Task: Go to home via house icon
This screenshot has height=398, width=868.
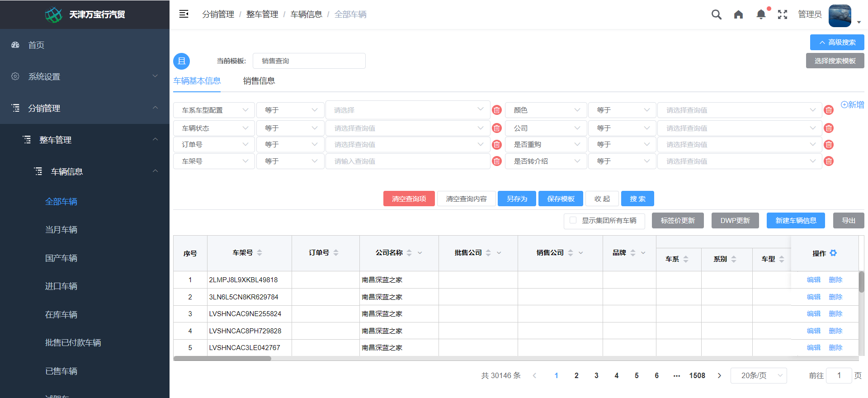Action: point(738,14)
